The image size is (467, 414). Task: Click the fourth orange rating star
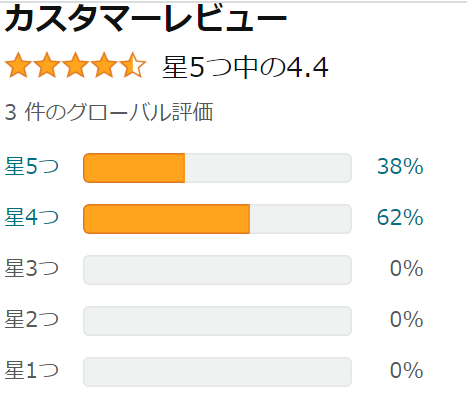click(x=104, y=65)
